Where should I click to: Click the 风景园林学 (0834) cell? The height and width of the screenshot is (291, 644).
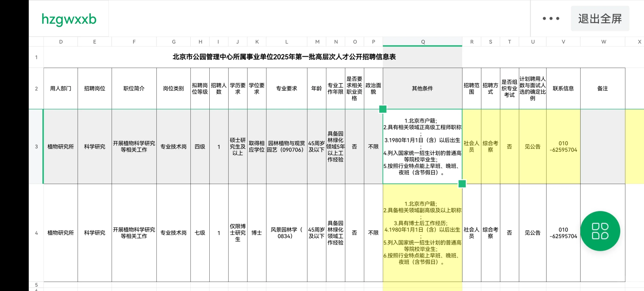(286, 233)
